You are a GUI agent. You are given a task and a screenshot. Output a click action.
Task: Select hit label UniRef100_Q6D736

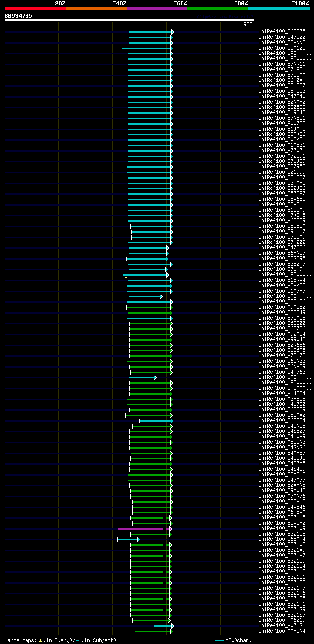pyautogui.click(x=283, y=328)
